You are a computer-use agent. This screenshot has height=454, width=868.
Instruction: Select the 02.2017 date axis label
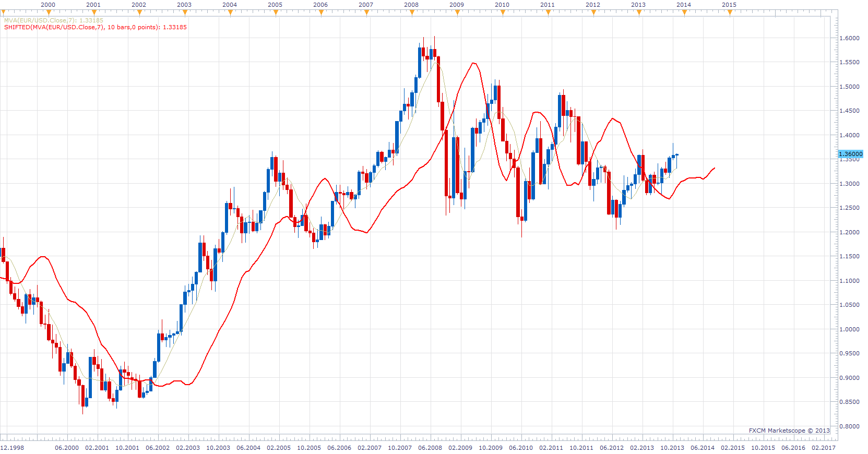(x=824, y=448)
